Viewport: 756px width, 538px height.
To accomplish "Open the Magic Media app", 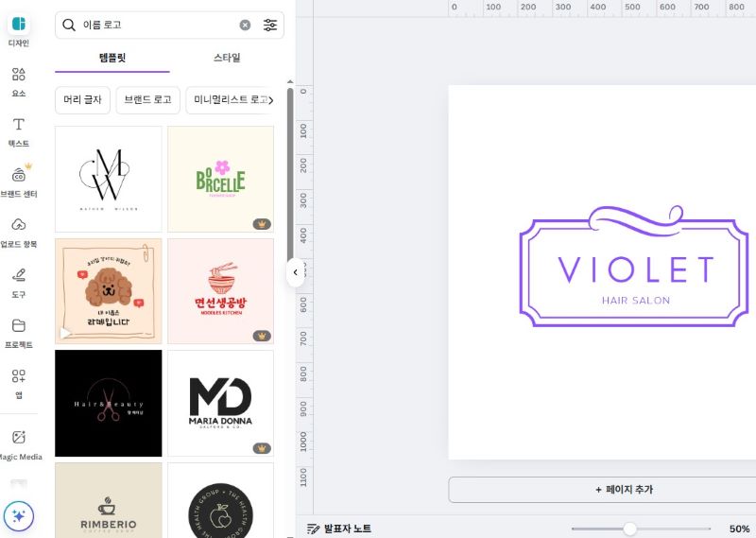I will 20,445.
